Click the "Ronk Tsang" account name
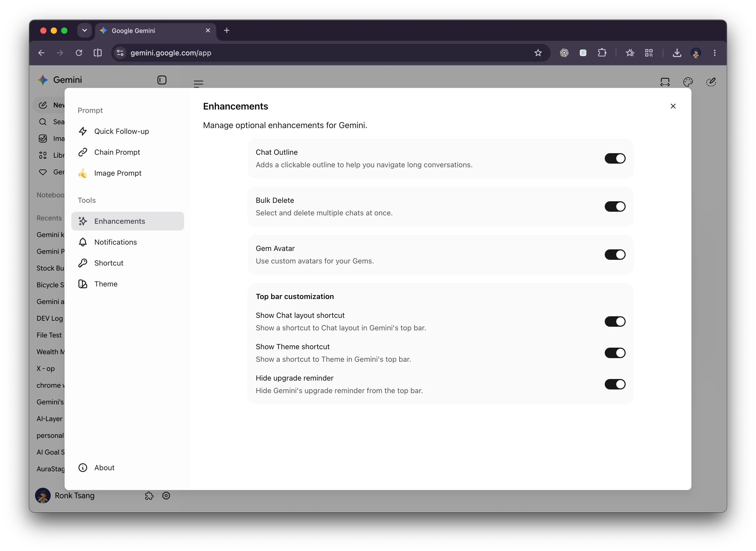 [75, 496]
